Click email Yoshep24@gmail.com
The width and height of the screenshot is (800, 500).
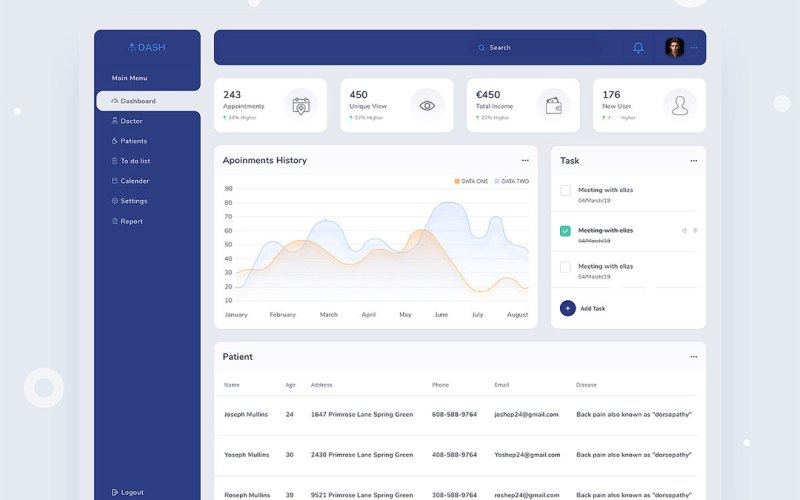(x=527, y=455)
